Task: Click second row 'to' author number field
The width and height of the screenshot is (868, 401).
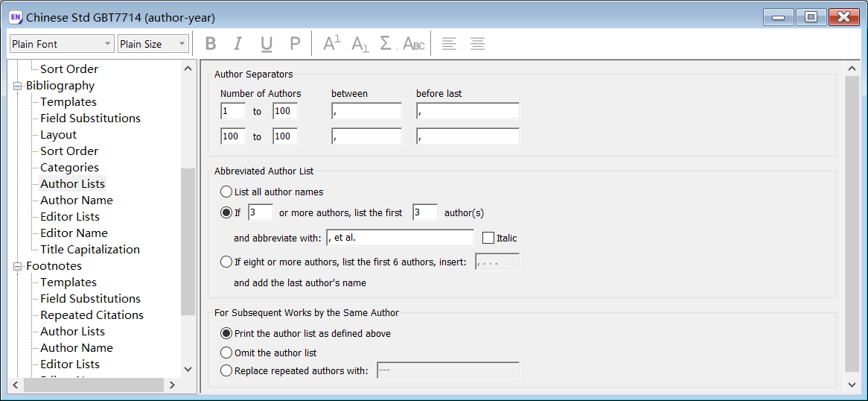Action: click(285, 136)
